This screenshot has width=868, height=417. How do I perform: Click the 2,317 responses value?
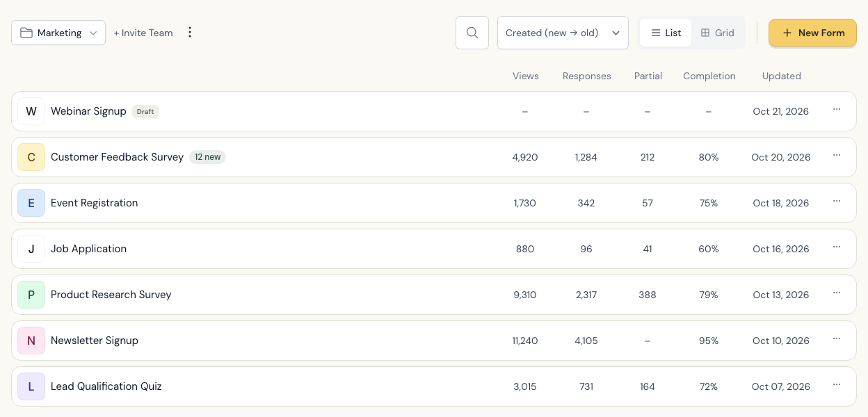point(586,295)
